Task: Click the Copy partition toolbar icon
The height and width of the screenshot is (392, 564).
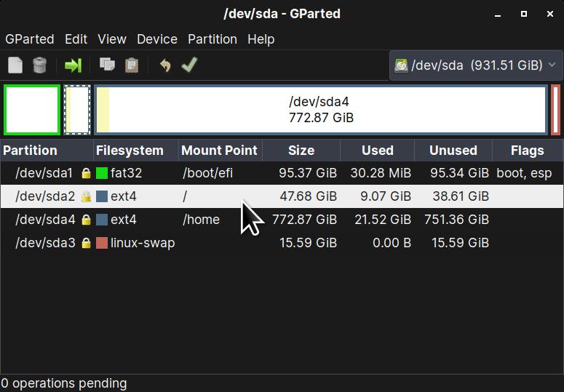Action: point(107,65)
